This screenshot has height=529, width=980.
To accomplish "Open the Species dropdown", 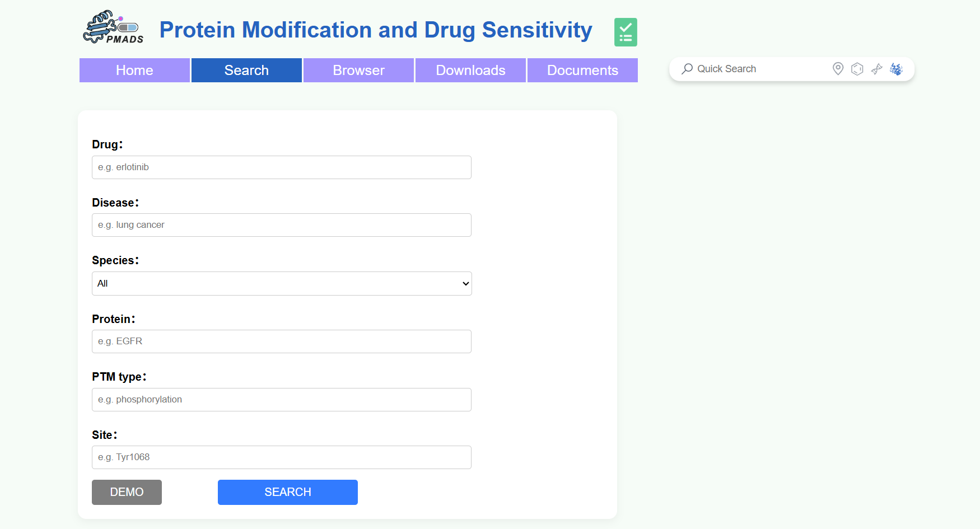I will pyautogui.click(x=282, y=283).
